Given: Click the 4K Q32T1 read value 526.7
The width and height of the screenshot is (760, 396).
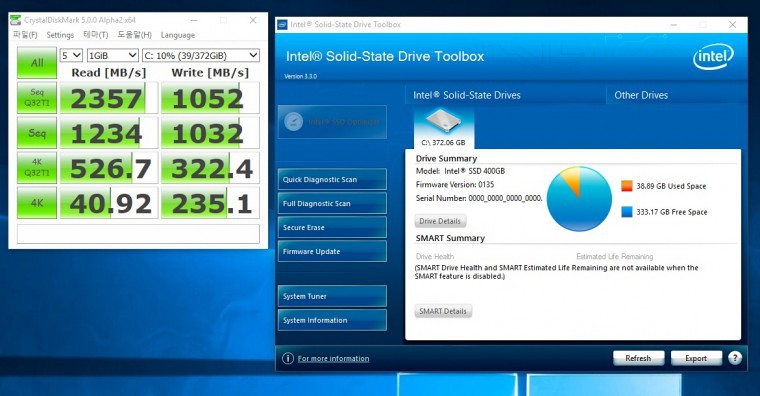Looking at the screenshot, I should (x=109, y=167).
